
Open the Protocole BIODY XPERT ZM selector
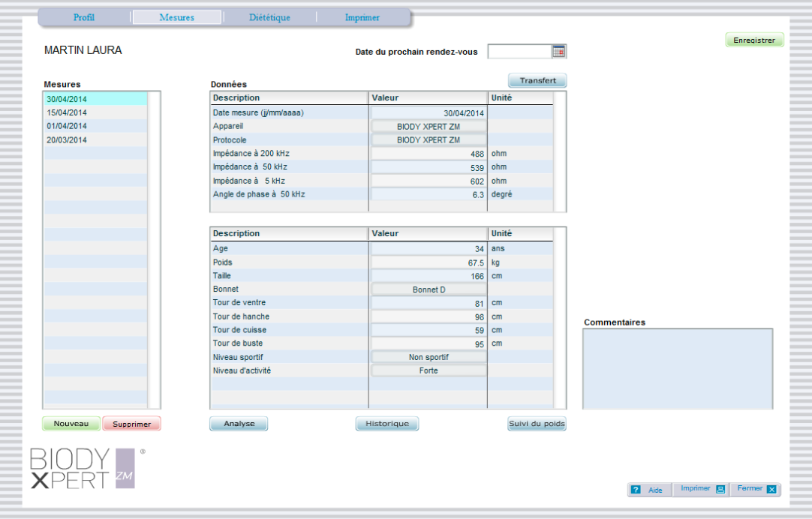point(429,140)
